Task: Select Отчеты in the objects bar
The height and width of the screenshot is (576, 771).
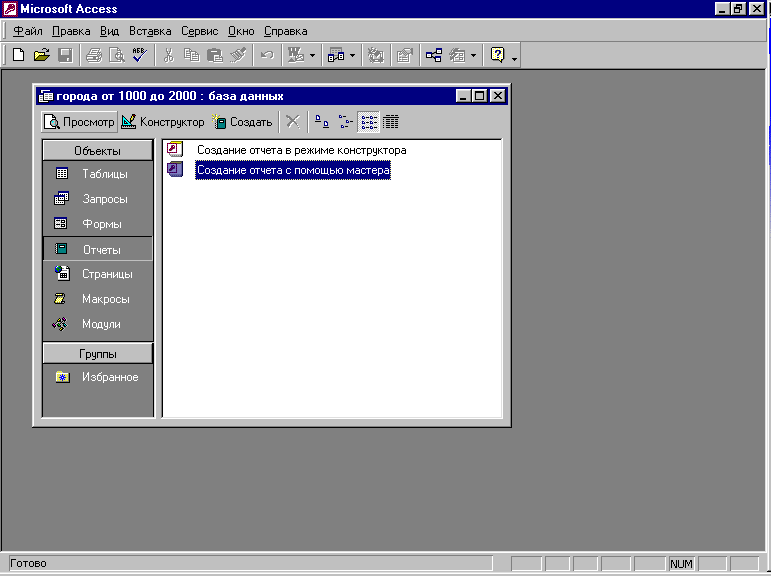Action: click(97, 249)
